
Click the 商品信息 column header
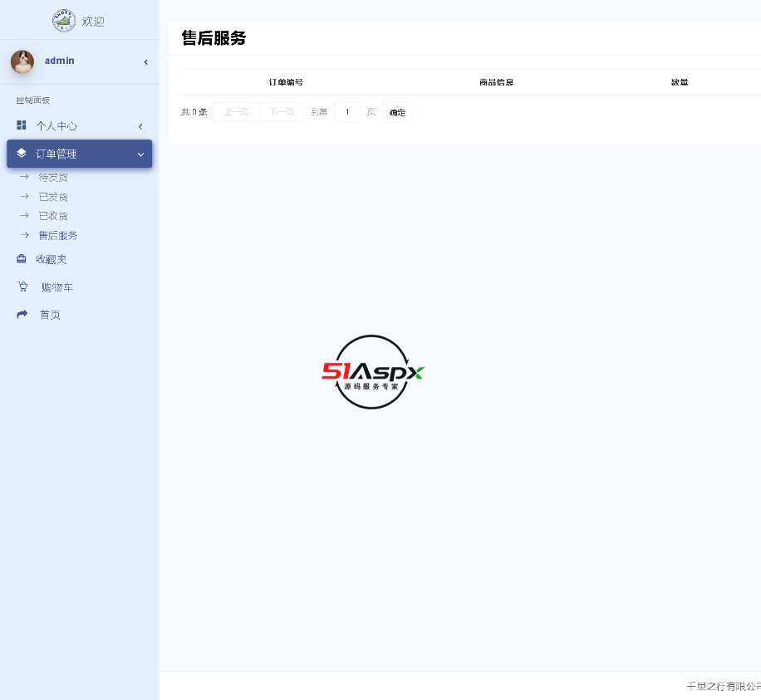click(497, 82)
